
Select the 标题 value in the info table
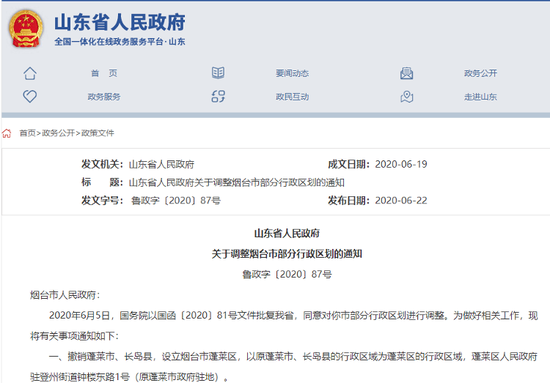tap(237, 182)
